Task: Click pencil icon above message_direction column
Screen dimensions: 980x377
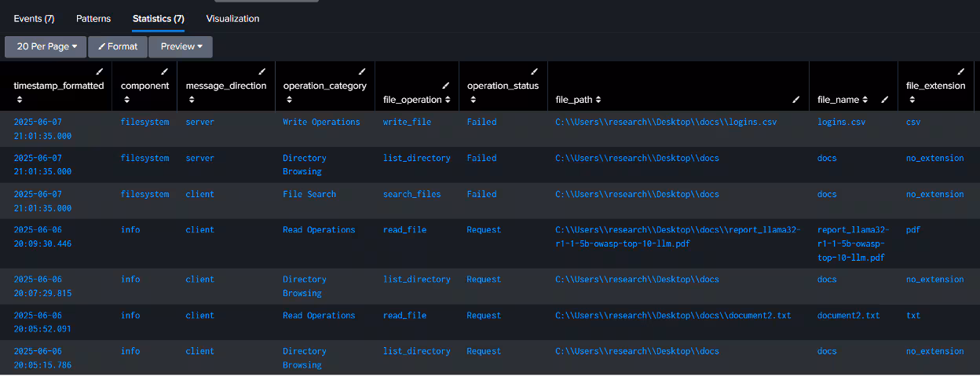Action: [262, 71]
